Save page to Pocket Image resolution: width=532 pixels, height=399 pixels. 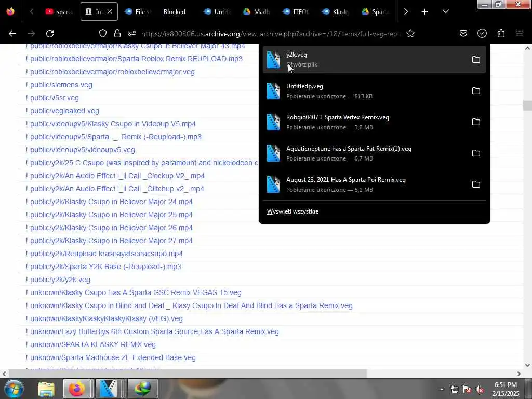[x=463, y=33]
